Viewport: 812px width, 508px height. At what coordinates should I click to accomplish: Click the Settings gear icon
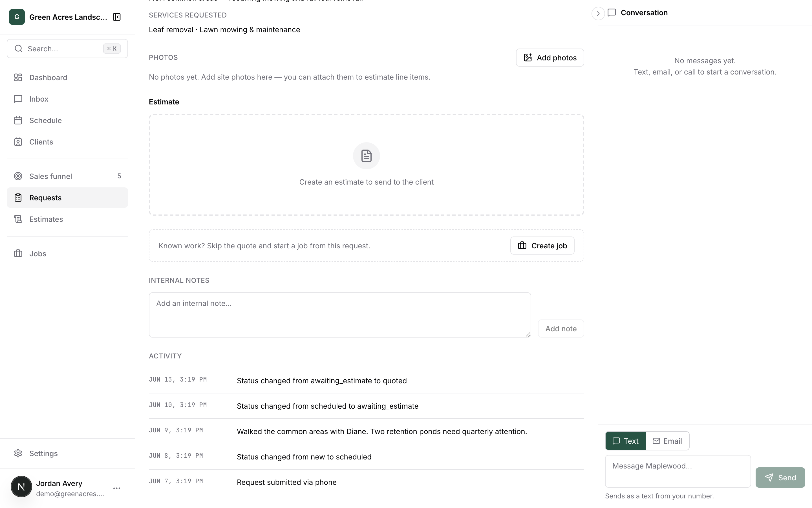18,453
